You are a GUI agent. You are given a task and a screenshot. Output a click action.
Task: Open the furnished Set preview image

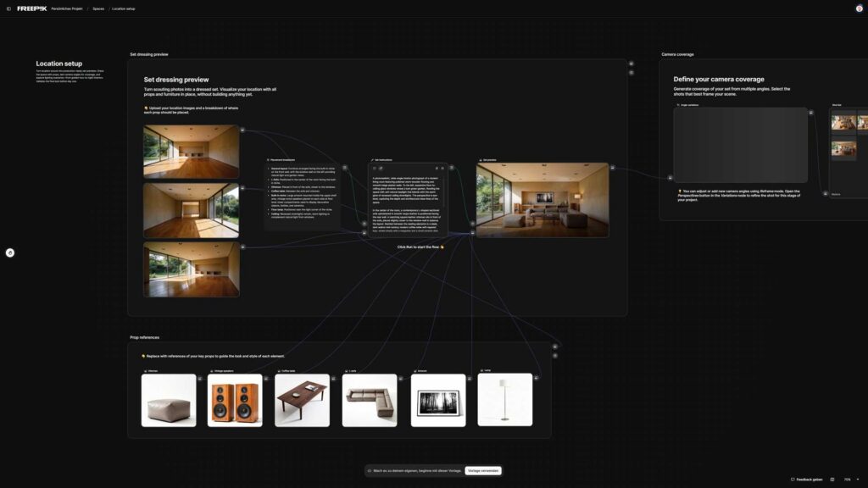tap(542, 200)
